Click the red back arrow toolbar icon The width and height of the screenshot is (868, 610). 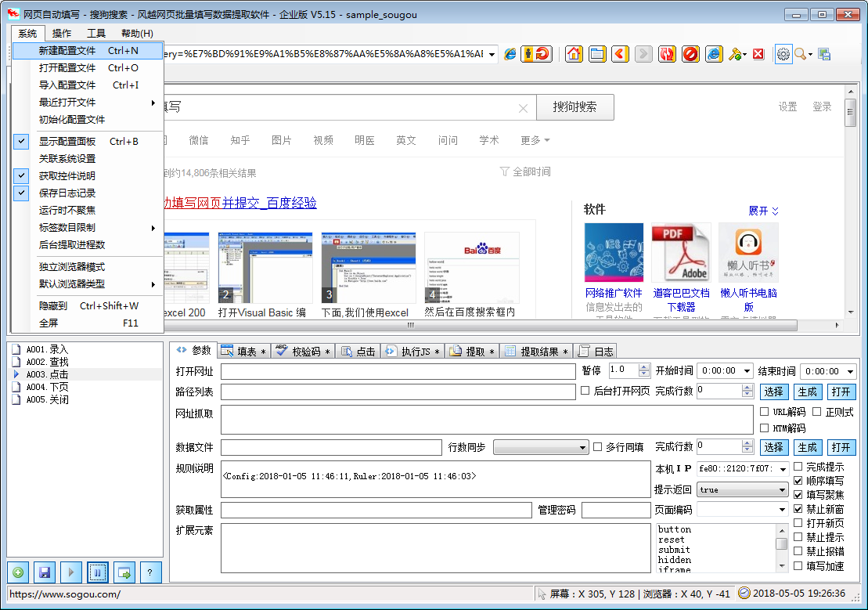(620, 54)
